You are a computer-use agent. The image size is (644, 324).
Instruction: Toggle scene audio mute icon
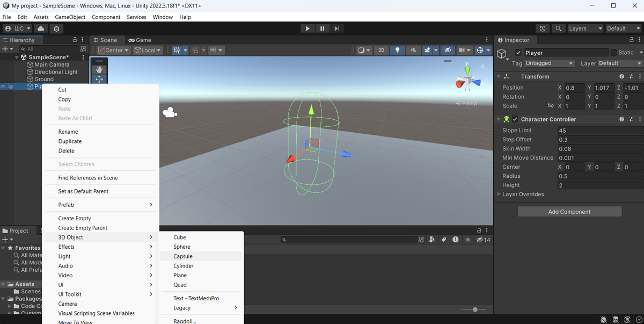413,50
